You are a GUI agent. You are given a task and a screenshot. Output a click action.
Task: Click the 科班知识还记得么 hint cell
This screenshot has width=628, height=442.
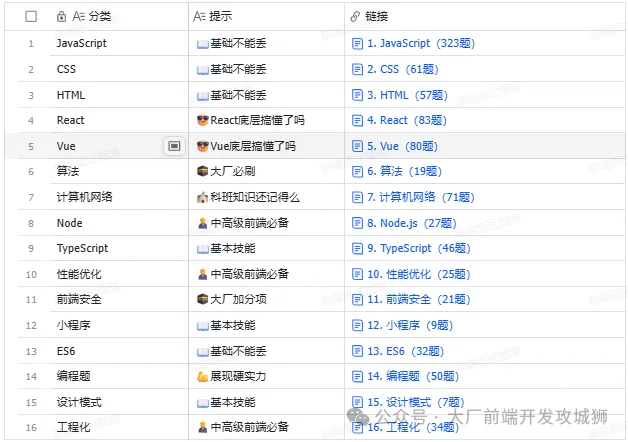click(266, 197)
